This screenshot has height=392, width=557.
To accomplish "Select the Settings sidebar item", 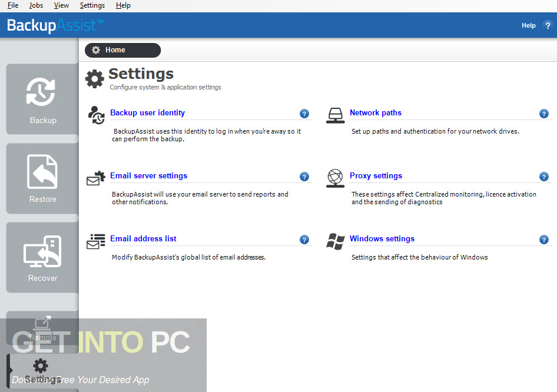I will pos(42,371).
